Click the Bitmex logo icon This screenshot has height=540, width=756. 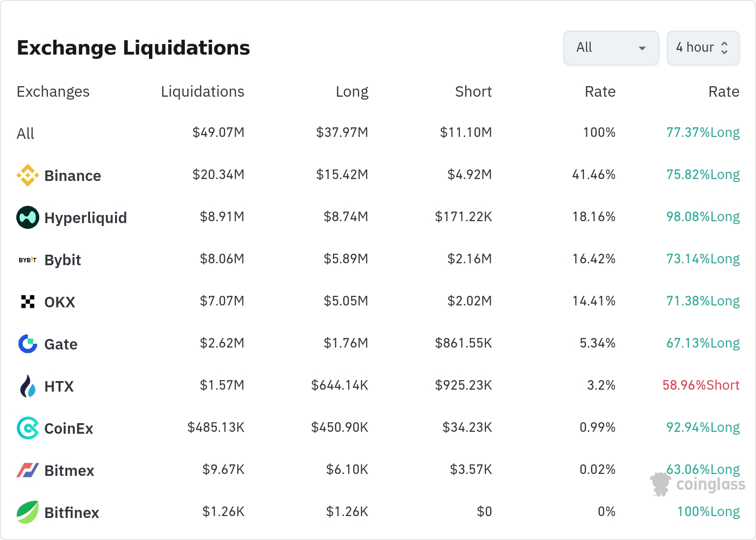28,471
